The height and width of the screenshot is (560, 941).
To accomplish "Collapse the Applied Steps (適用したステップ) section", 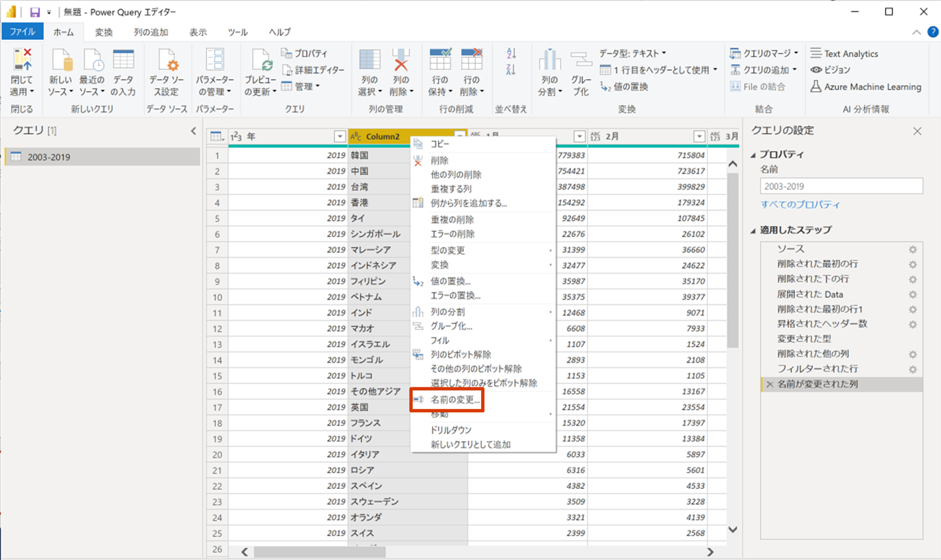I will [754, 231].
